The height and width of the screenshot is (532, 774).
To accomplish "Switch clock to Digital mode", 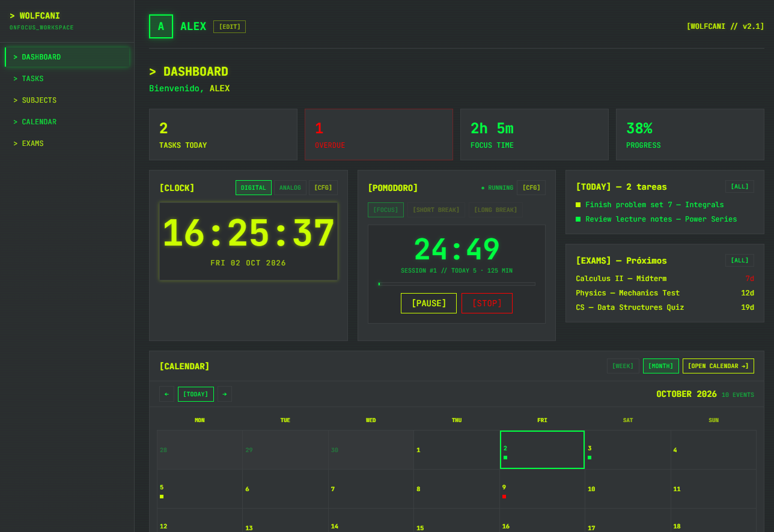I will coord(254,188).
